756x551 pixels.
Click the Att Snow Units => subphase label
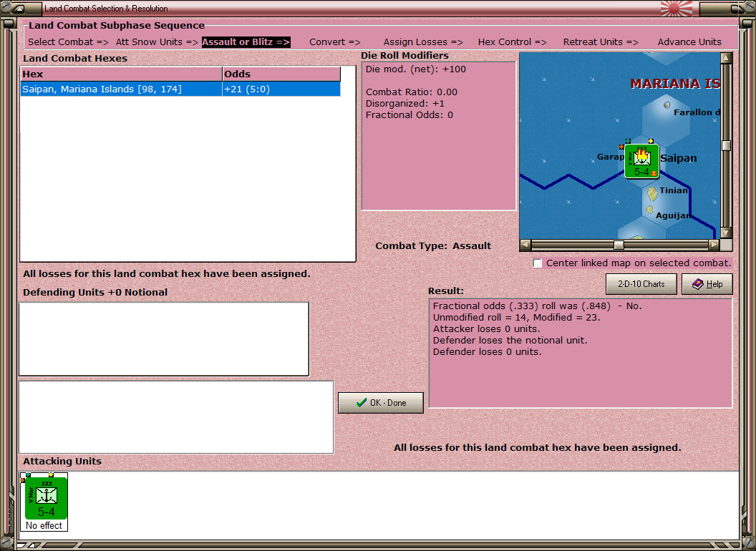pos(157,42)
